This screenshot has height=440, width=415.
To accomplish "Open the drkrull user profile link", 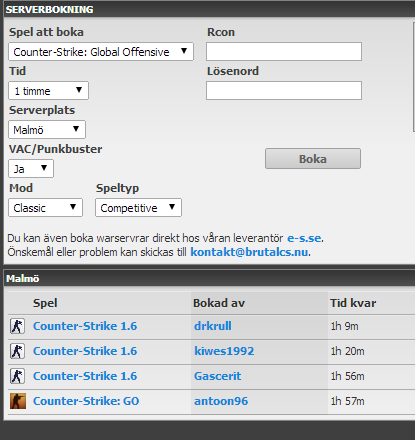I will [x=213, y=326].
